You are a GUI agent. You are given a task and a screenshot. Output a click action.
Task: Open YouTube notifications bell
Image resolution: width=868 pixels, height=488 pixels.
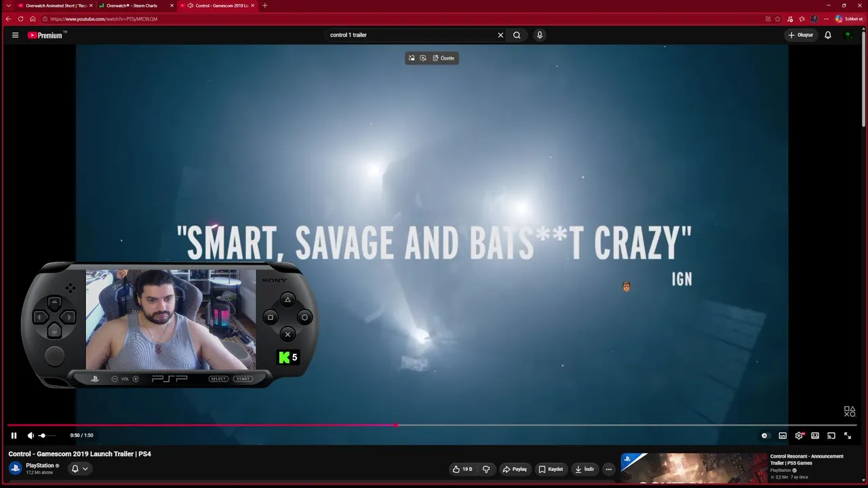click(828, 35)
